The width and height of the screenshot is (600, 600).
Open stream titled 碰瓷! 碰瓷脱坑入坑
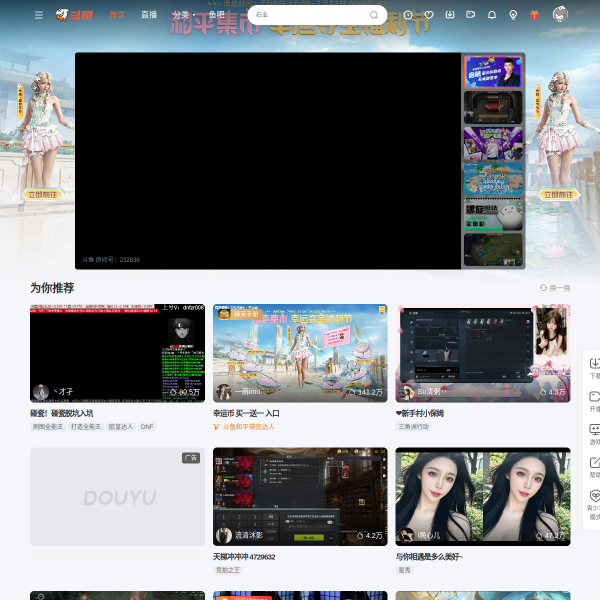pos(62,413)
